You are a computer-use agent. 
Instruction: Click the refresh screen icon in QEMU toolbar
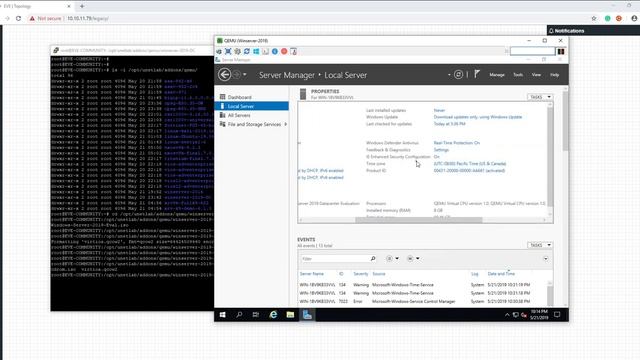click(247, 51)
